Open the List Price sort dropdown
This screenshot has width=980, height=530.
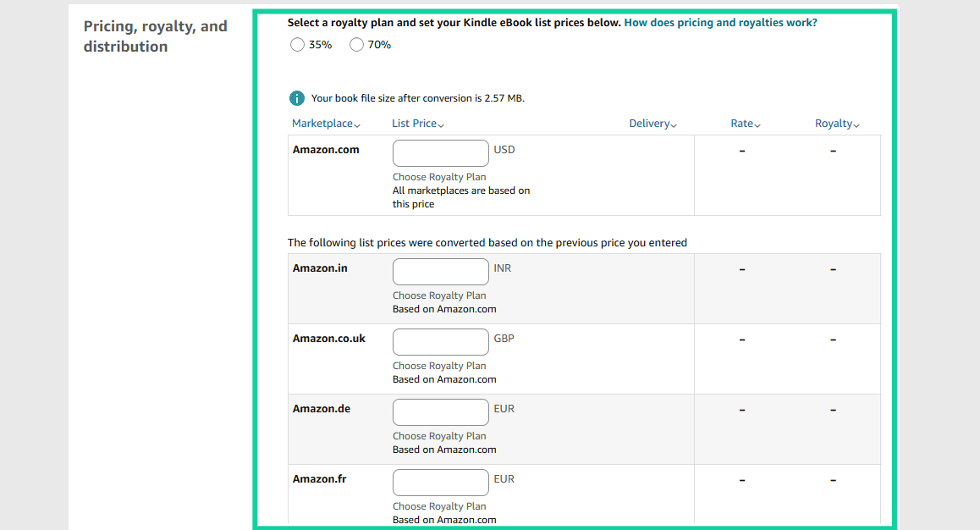click(x=417, y=123)
